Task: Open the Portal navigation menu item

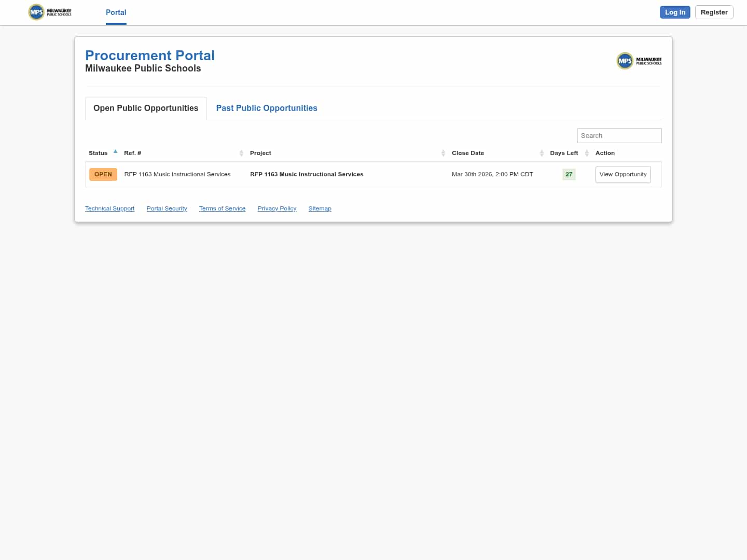Action: tap(116, 12)
